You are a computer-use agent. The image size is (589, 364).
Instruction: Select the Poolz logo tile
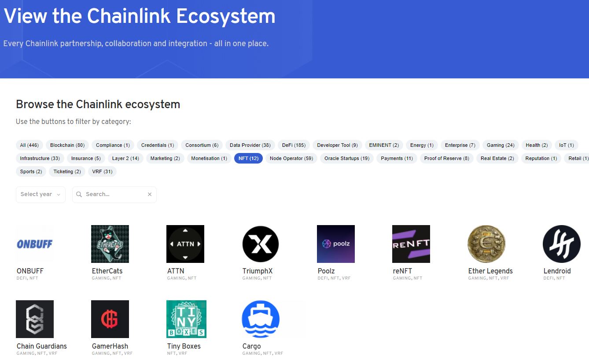(x=336, y=244)
